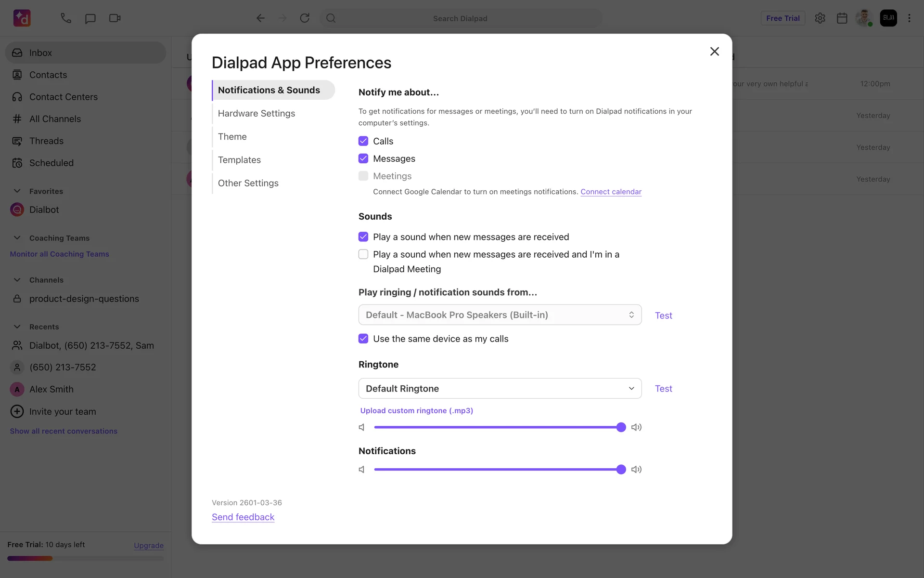Screen dimensions: 924x578
Task: Uncheck the Calls notification checkbox
Action: point(363,141)
